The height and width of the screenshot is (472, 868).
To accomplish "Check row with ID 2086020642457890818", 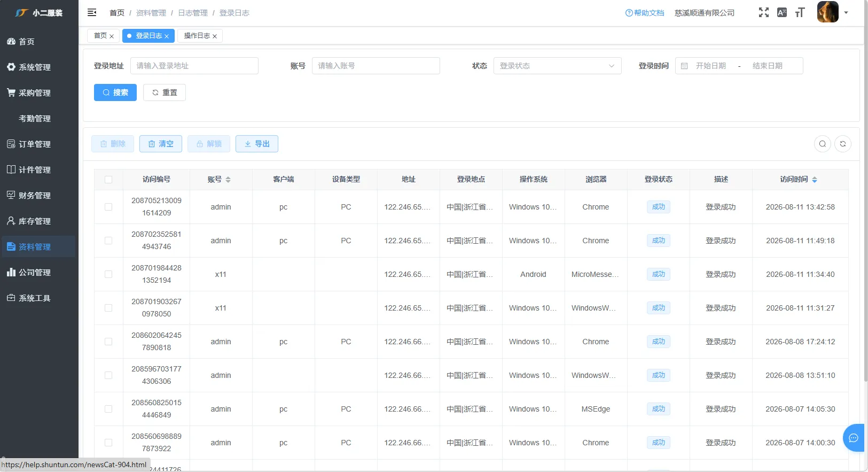I will [x=108, y=342].
